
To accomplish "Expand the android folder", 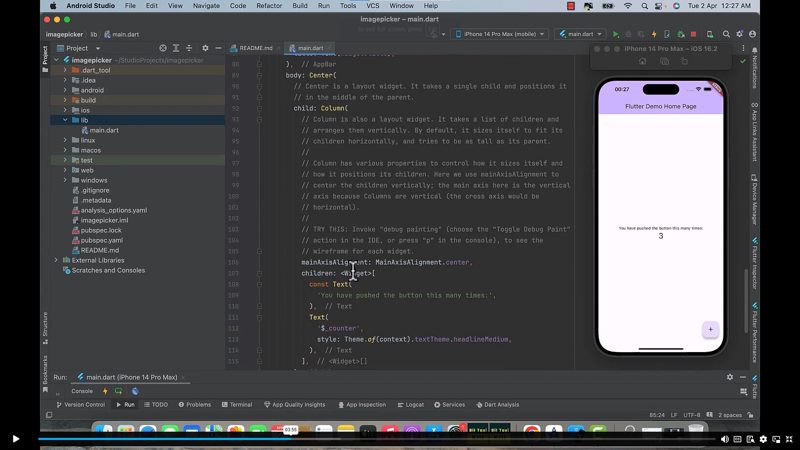I will point(65,90).
